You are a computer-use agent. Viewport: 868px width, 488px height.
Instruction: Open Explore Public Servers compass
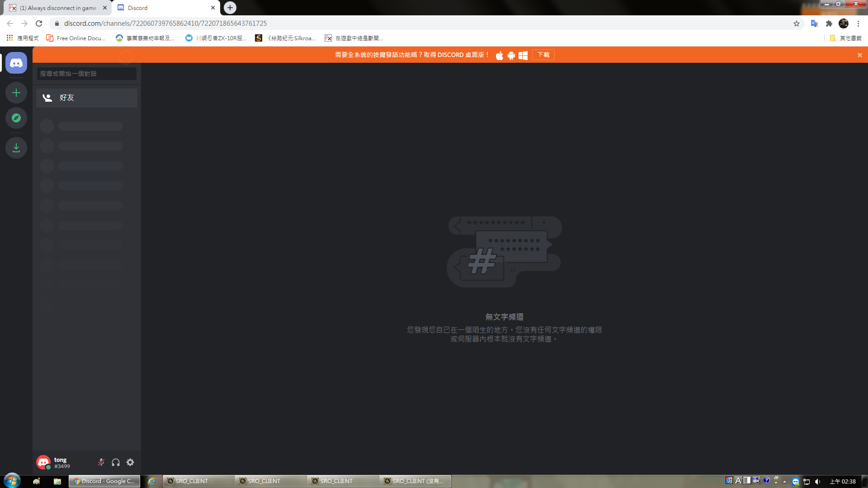(16, 118)
